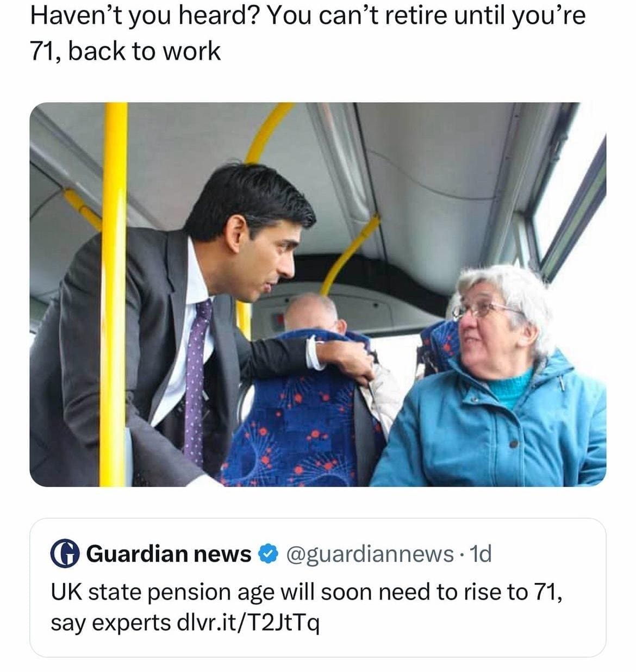The image size is (636, 672).
Task: Click the purple tie in the photo
Action: coord(197,381)
